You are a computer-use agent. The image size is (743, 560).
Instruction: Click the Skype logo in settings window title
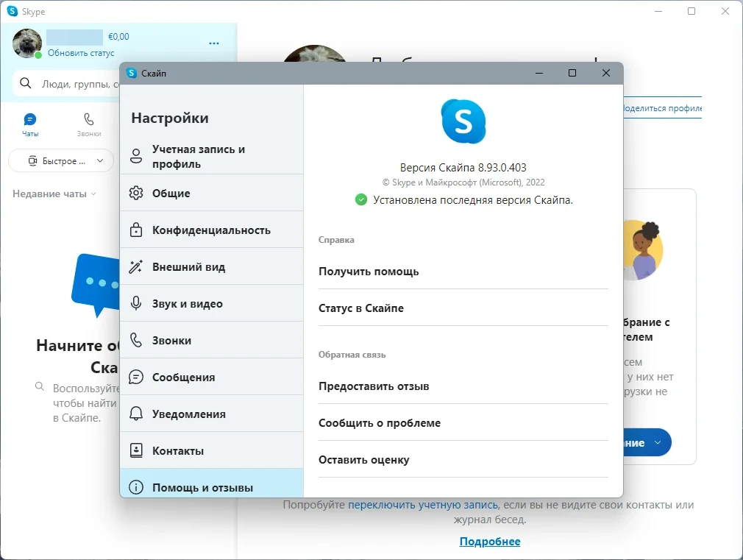tap(132, 73)
